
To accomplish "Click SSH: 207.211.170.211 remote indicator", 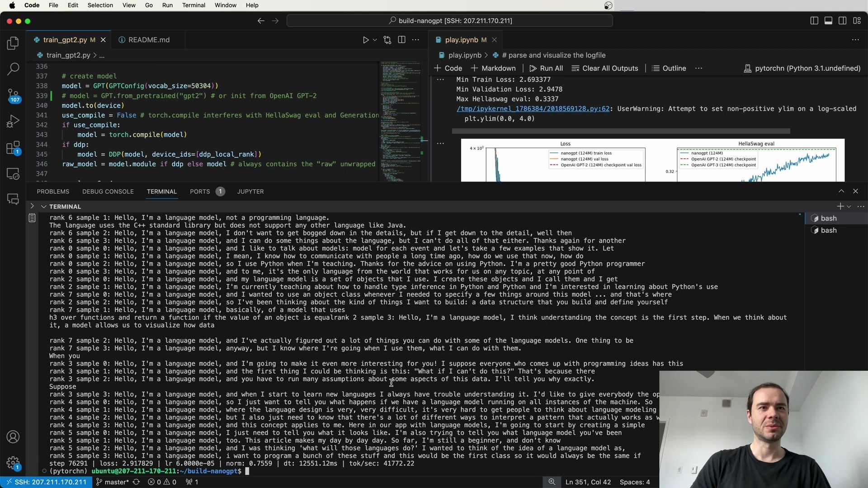I will 46,482.
